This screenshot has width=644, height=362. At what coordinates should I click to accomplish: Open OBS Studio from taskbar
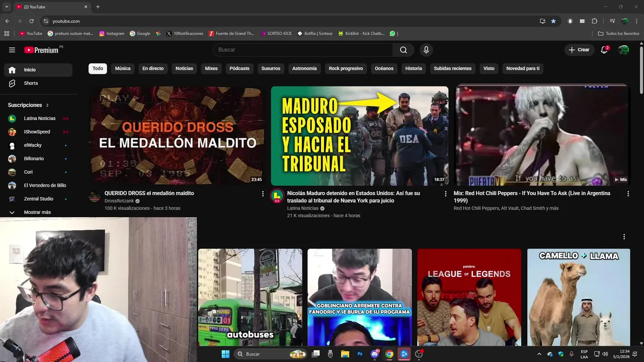[x=419, y=354]
